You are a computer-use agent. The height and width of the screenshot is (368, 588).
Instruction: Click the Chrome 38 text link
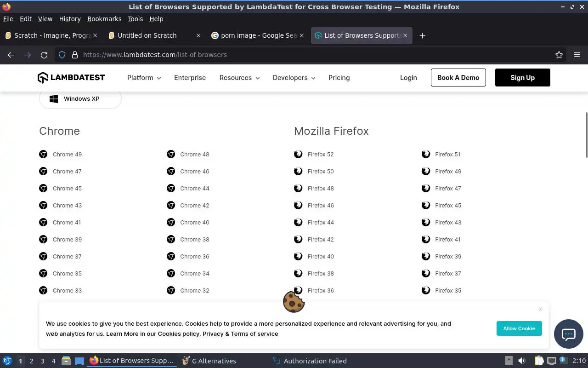pos(195,240)
